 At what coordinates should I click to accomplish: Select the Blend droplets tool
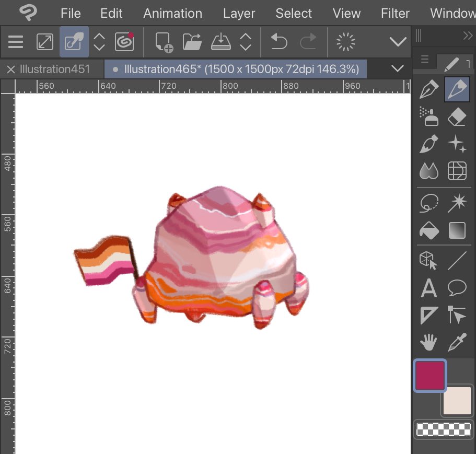click(x=428, y=171)
